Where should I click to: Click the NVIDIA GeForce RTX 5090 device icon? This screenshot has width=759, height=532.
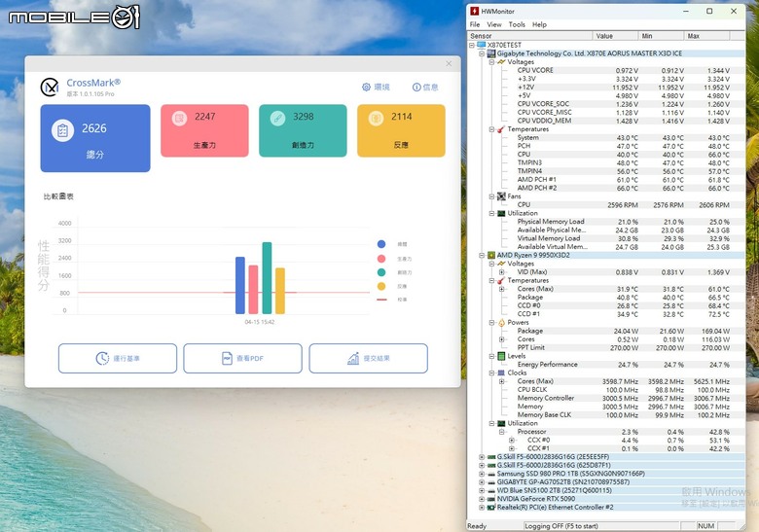click(x=490, y=499)
